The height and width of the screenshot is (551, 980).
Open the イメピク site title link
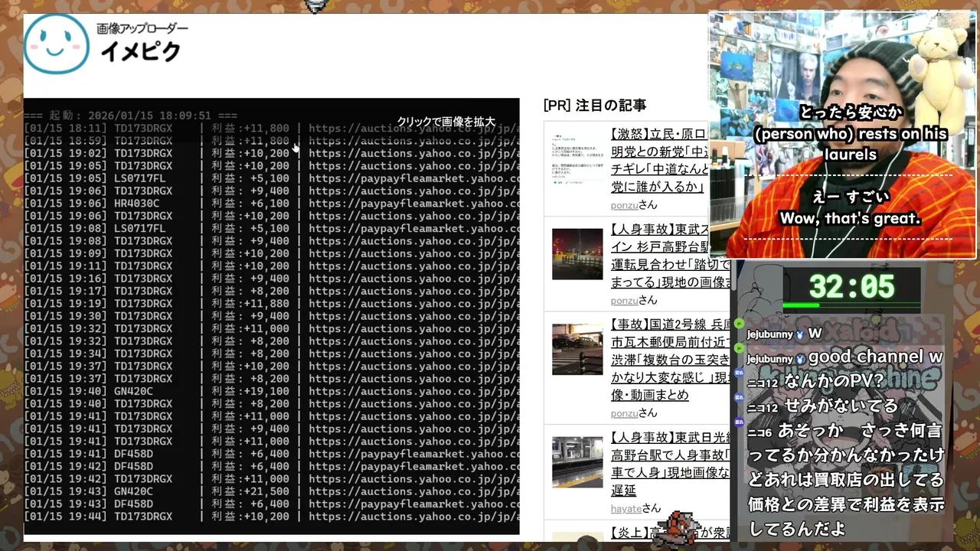(x=142, y=51)
